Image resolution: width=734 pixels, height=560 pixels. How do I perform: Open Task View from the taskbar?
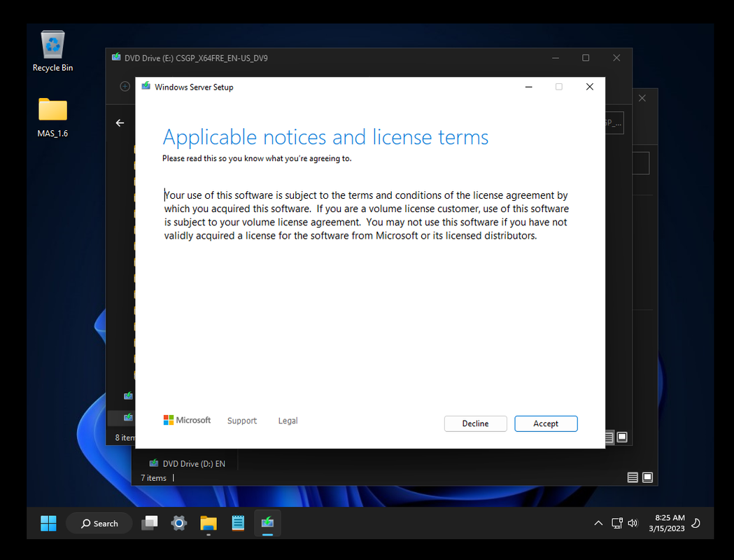pyautogui.click(x=149, y=523)
